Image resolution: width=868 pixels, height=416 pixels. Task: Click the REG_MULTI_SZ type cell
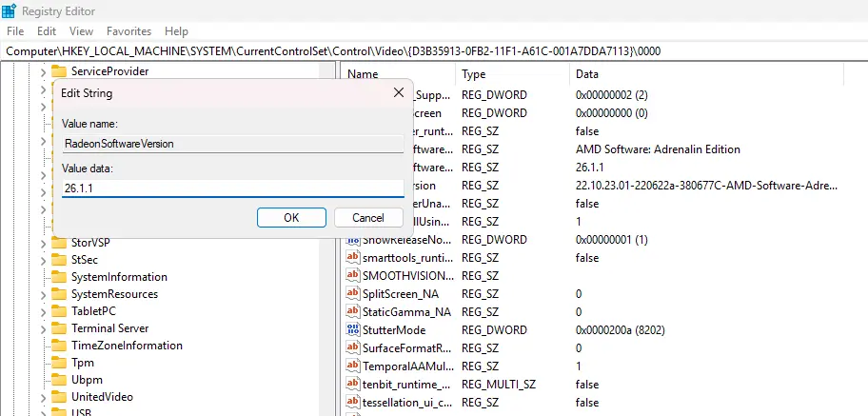(498, 384)
